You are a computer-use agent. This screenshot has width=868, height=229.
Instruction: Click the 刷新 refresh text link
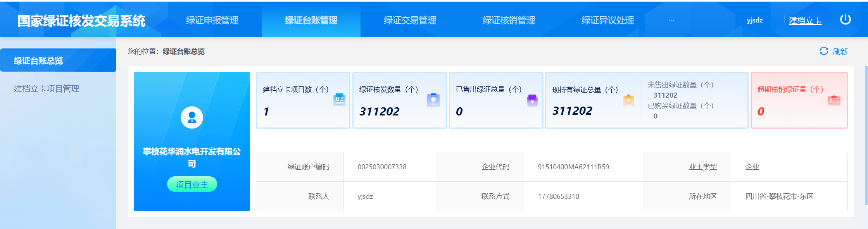point(840,52)
